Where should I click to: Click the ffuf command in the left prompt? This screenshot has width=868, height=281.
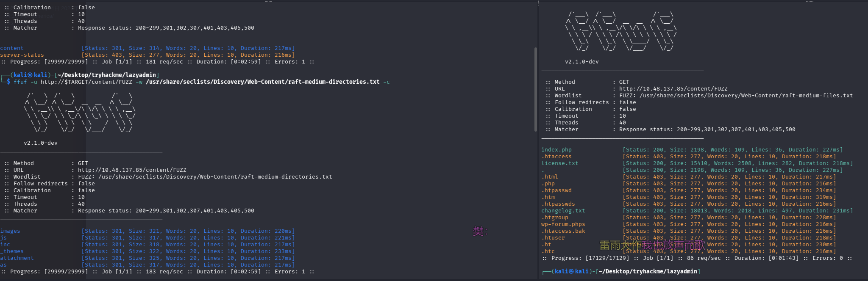click(20, 82)
